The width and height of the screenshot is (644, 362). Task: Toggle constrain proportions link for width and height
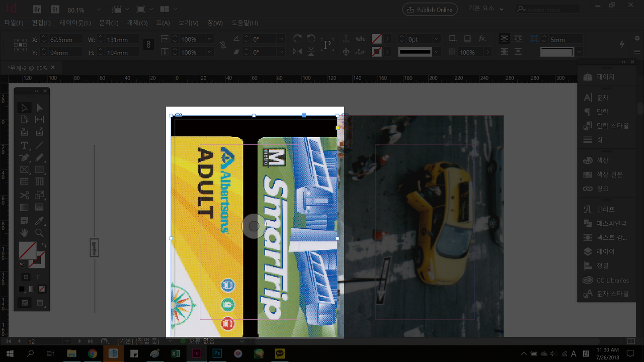148,45
